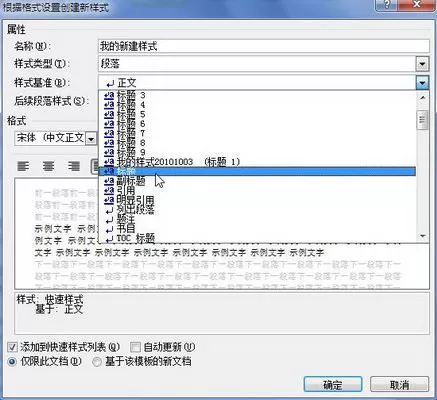Click the scroll up arrow of list
The height and width of the screenshot is (400, 437).
(x=423, y=97)
